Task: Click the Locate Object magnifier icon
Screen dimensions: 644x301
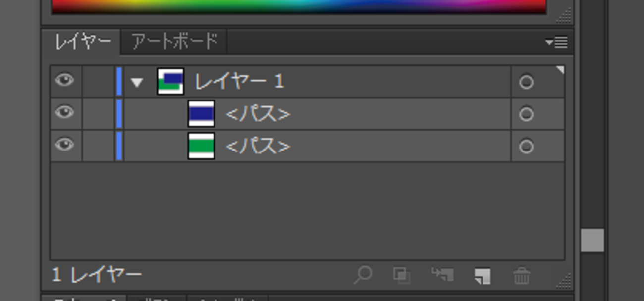Action: pyautogui.click(x=363, y=275)
